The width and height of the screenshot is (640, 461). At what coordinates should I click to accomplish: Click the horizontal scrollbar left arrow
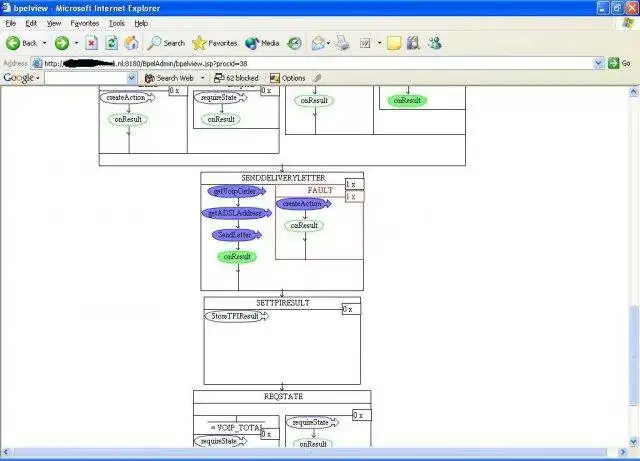6,452
